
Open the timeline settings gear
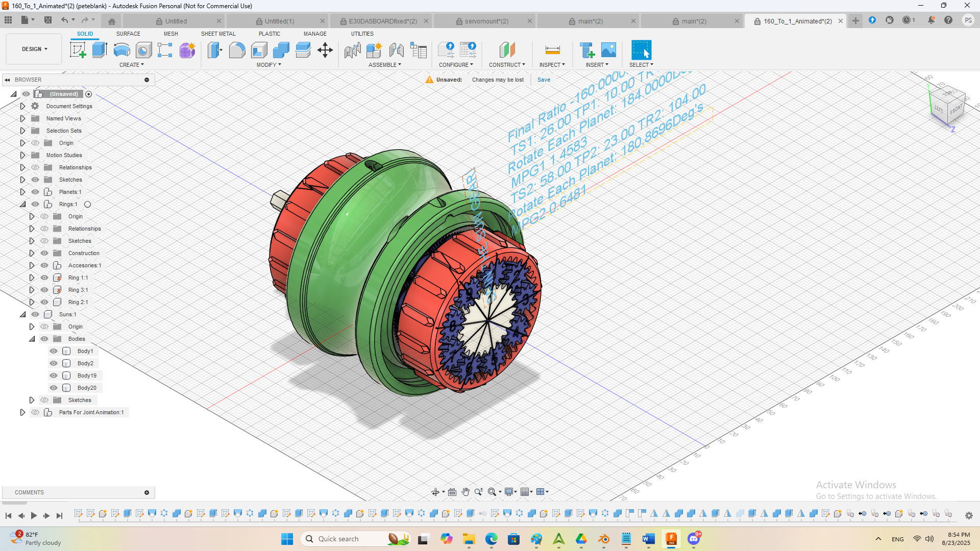tap(969, 516)
